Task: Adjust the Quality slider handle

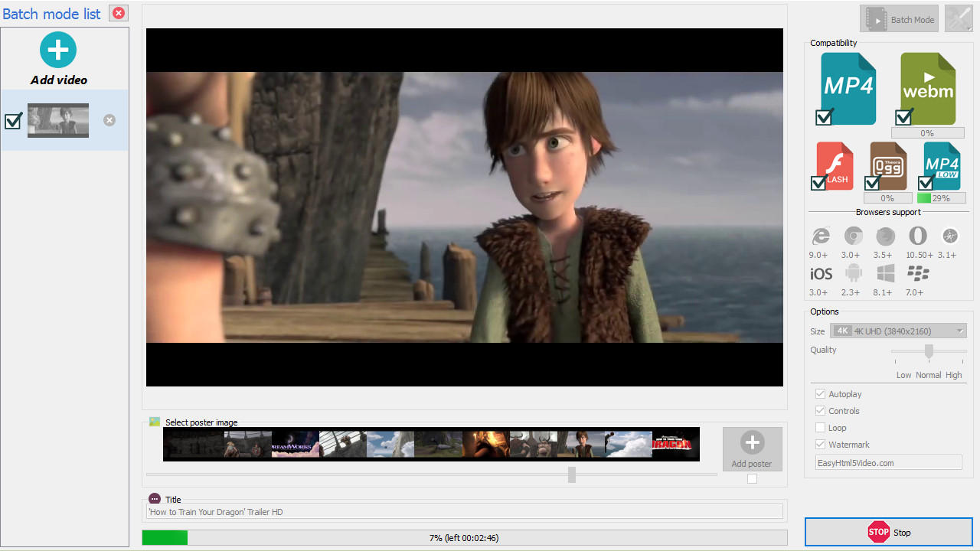Action: point(929,351)
